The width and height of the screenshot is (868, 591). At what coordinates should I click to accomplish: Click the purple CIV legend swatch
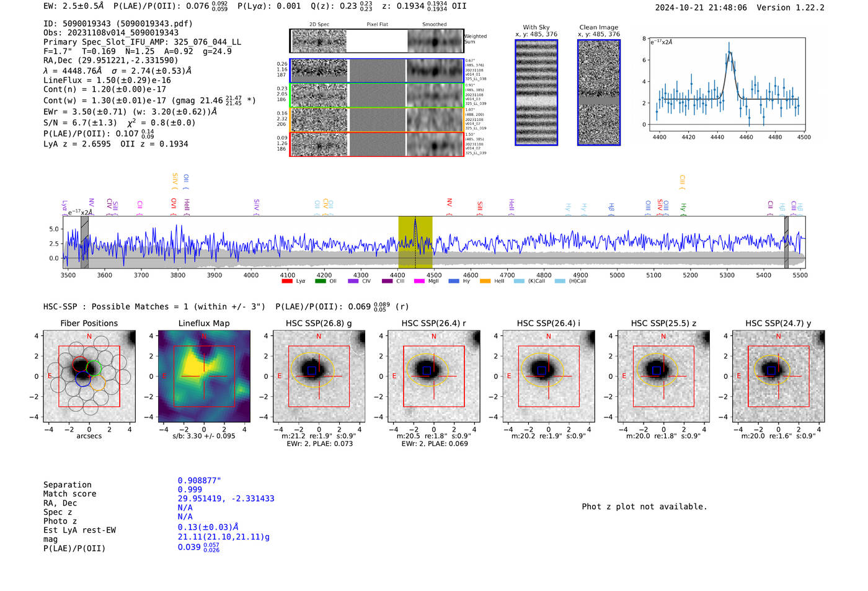click(x=353, y=282)
